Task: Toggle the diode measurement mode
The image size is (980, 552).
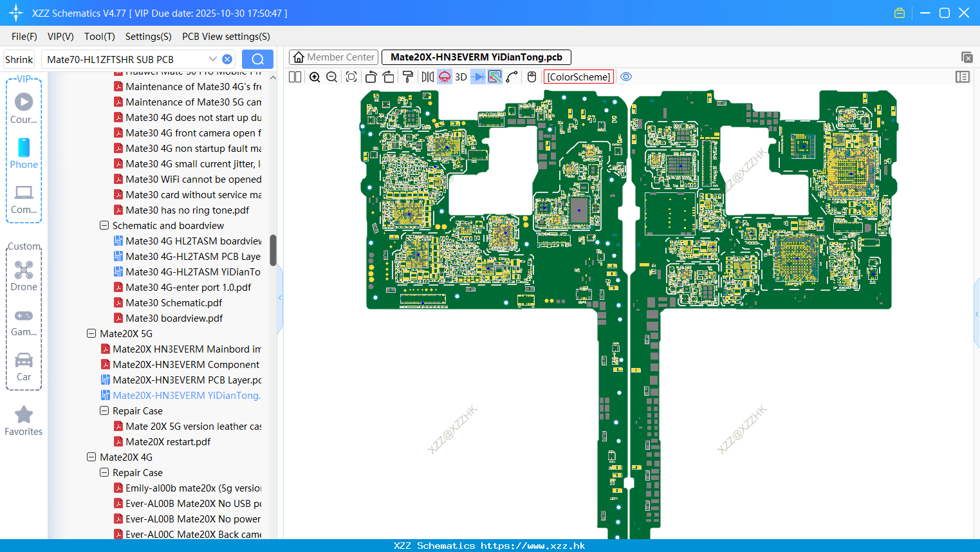Action: coord(478,77)
